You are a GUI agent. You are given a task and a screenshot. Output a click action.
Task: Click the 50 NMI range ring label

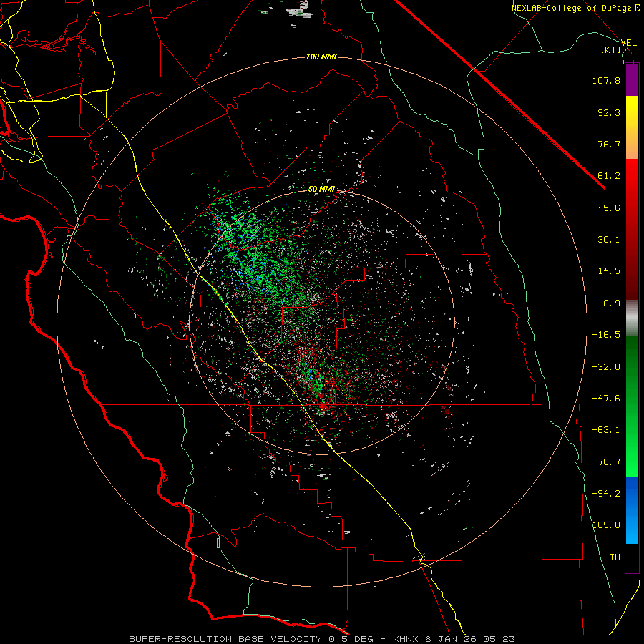pyautogui.click(x=321, y=190)
